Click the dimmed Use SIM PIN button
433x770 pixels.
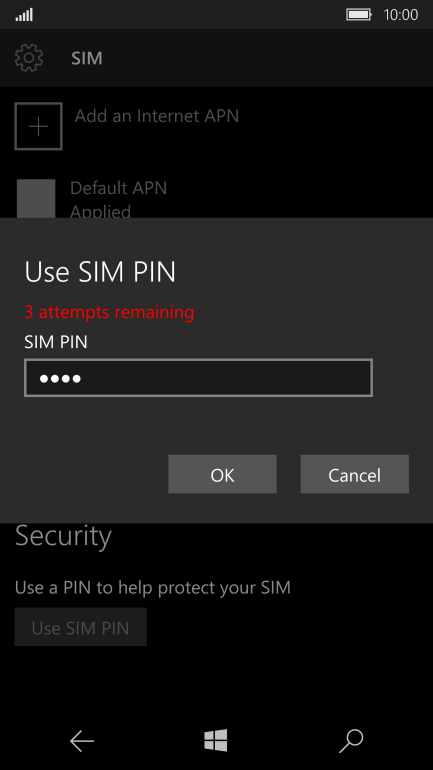point(81,627)
